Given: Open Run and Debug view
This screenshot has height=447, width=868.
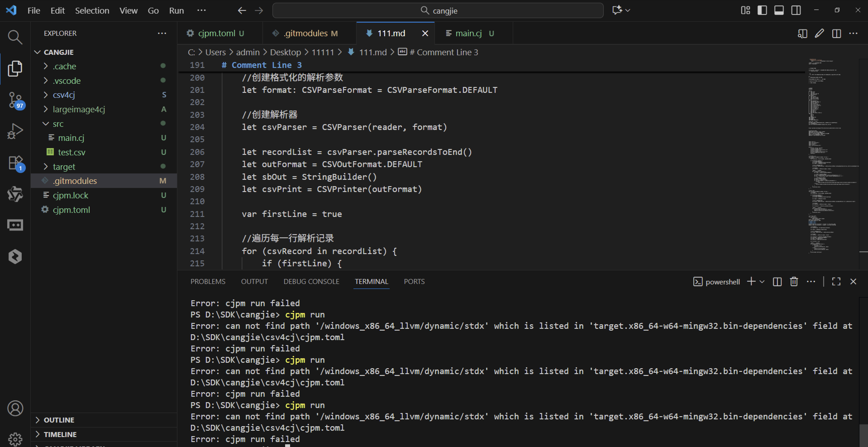Looking at the screenshot, I should coord(15,131).
